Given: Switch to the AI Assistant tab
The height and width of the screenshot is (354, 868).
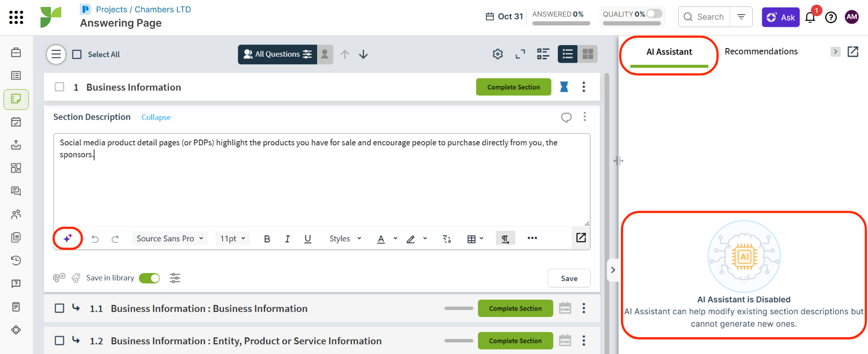Looking at the screenshot, I should [670, 51].
